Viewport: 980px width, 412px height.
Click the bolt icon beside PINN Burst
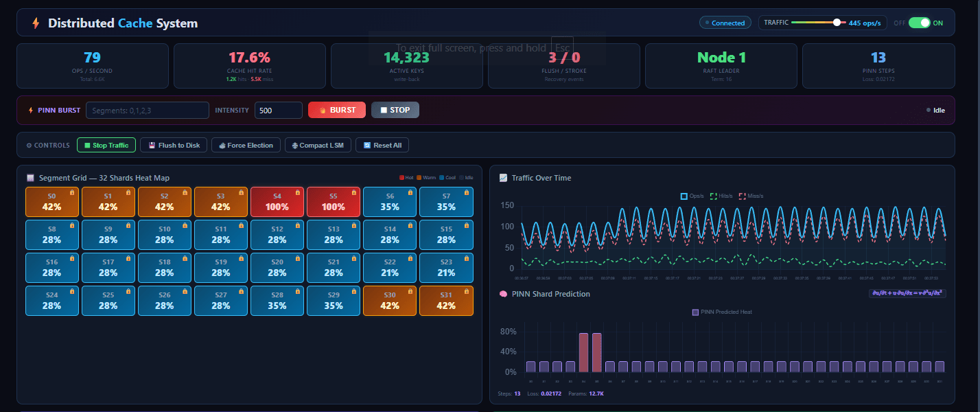click(30, 110)
